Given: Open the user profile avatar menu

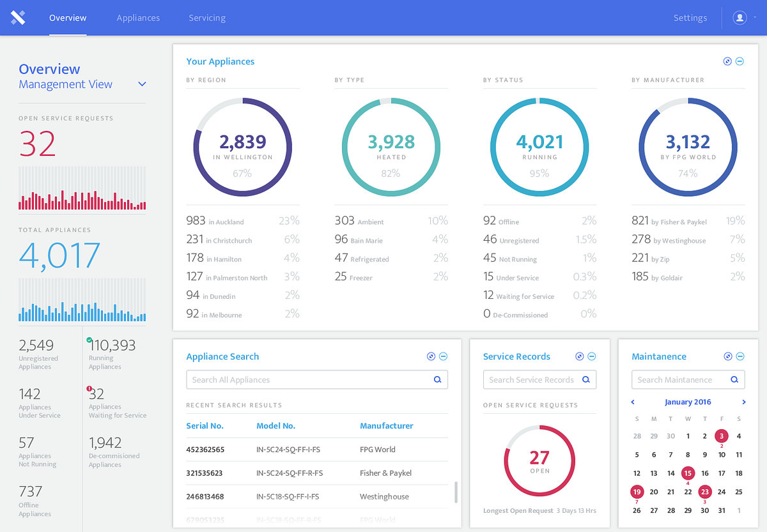Looking at the screenshot, I should click(740, 18).
